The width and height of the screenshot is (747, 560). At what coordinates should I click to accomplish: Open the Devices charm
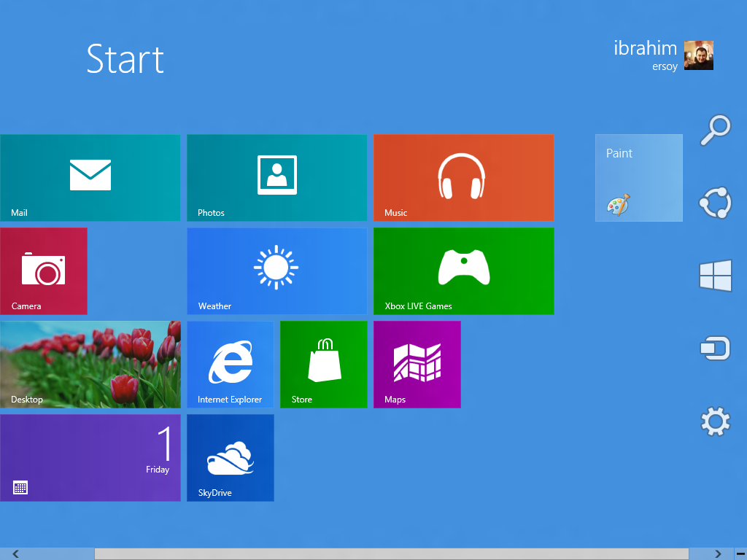click(715, 348)
